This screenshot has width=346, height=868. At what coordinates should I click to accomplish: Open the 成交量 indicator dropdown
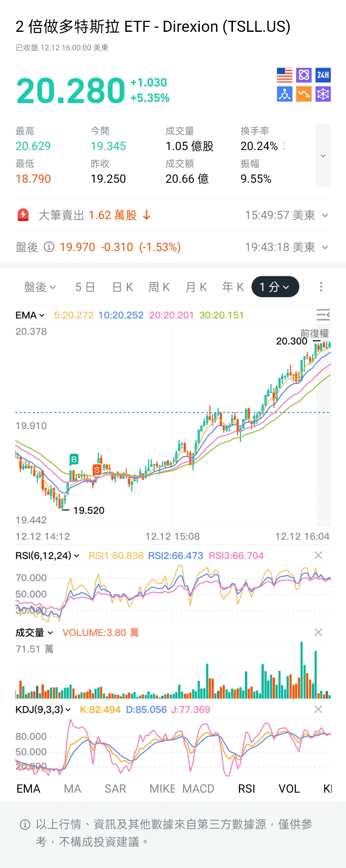(x=34, y=633)
